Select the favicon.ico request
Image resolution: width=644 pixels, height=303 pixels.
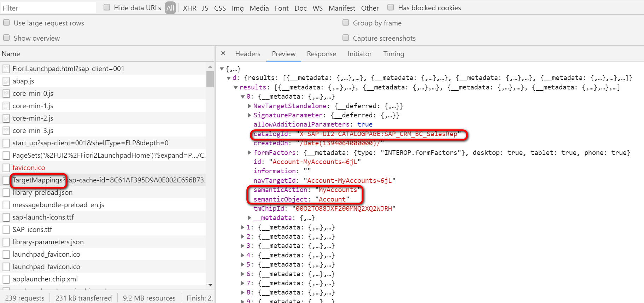point(103,168)
